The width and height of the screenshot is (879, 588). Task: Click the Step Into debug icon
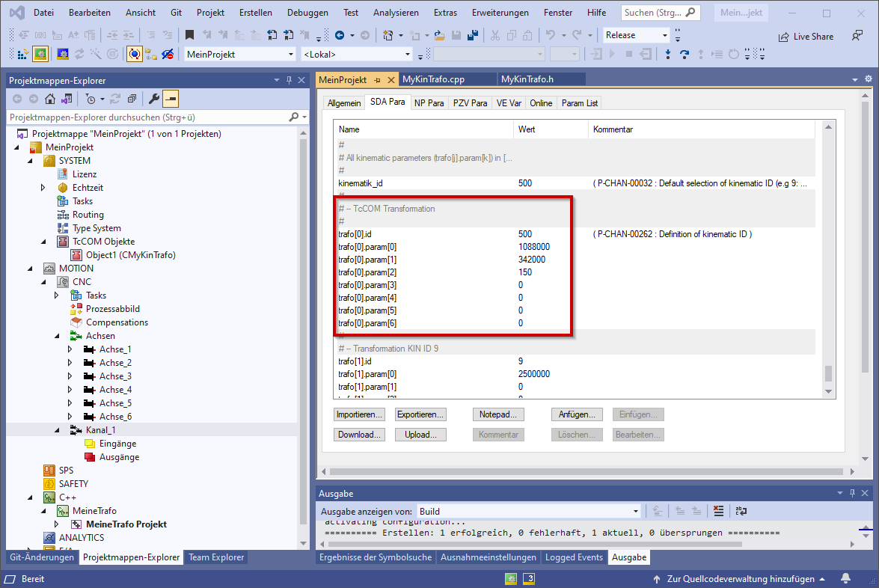(x=667, y=55)
